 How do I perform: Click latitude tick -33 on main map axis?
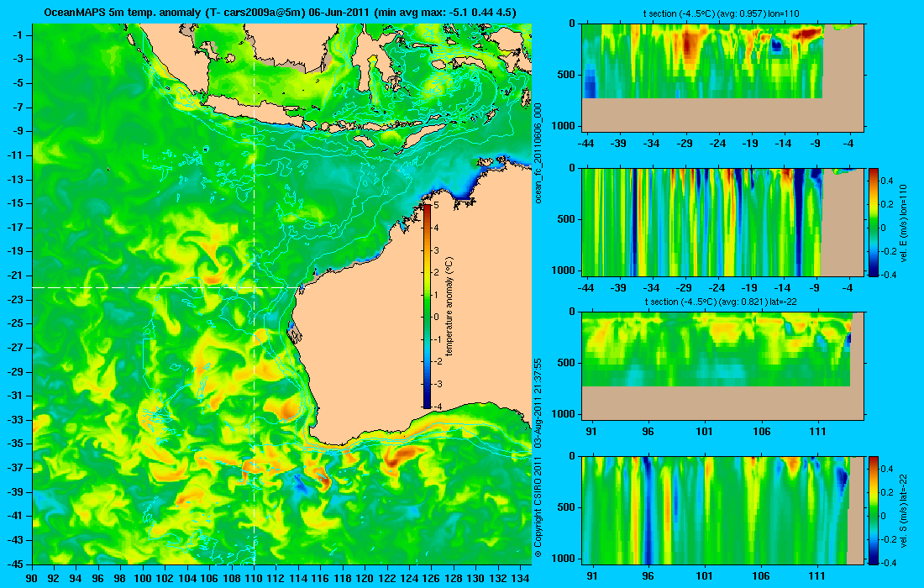14,419
